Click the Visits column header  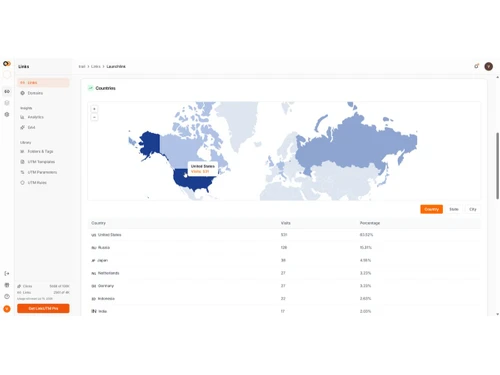(x=285, y=223)
